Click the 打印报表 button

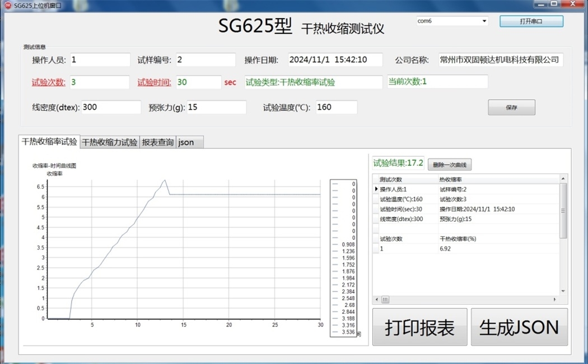[419, 328]
